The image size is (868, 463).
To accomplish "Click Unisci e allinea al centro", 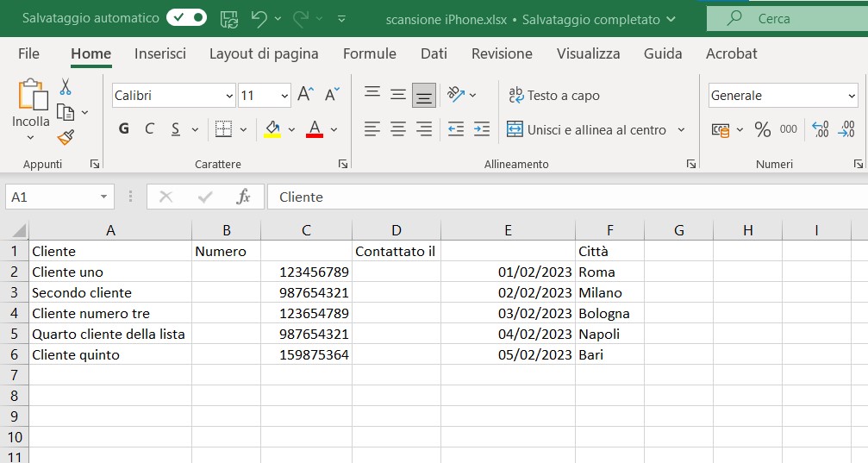I will tap(586, 129).
